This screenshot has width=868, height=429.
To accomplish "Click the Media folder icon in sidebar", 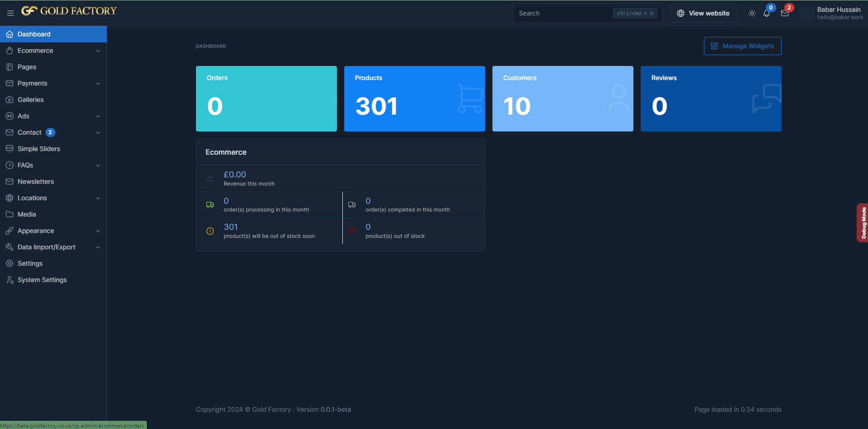I will 10,214.
